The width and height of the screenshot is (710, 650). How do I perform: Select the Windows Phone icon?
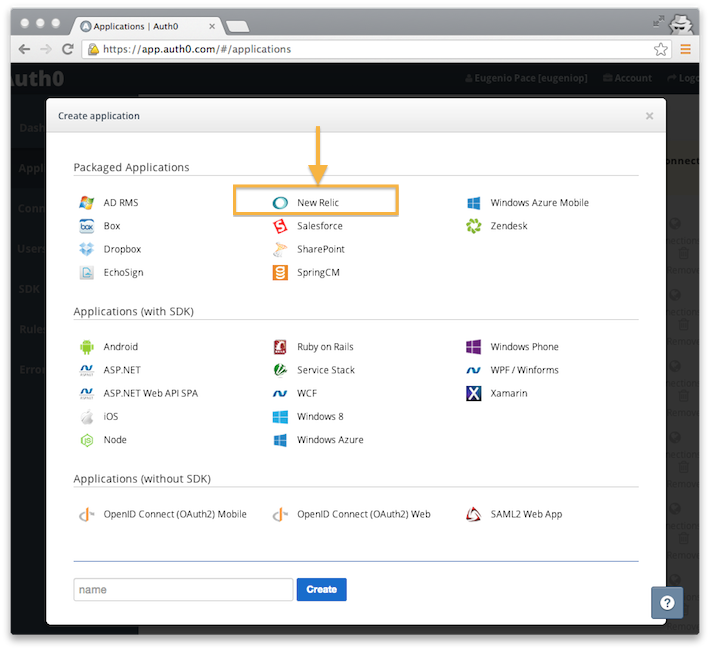[474, 347]
